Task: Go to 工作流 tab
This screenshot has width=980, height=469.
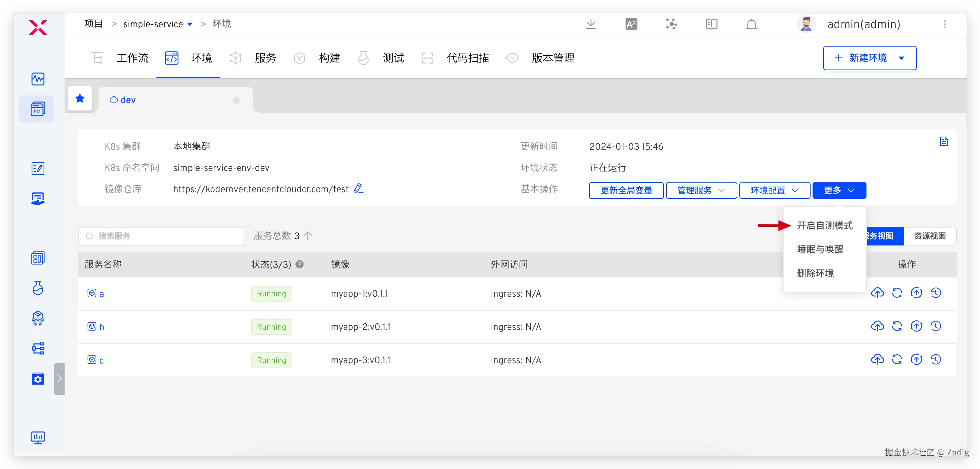Action: [x=120, y=58]
